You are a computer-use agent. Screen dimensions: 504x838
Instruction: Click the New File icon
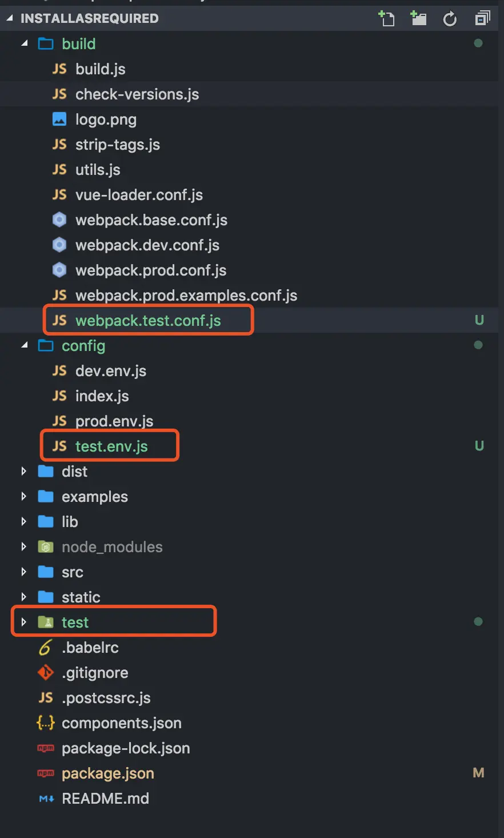point(387,19)
